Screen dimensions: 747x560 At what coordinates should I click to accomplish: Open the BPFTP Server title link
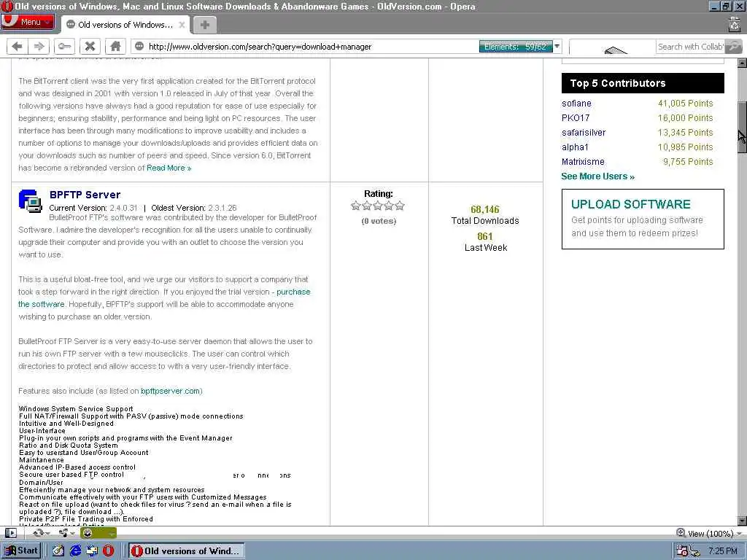(85, 195)
